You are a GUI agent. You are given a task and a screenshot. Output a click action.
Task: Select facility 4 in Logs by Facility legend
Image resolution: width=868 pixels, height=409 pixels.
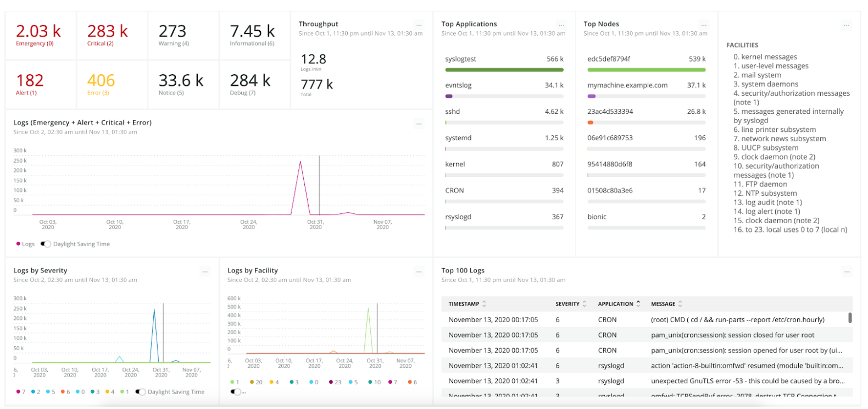point(274,382)
